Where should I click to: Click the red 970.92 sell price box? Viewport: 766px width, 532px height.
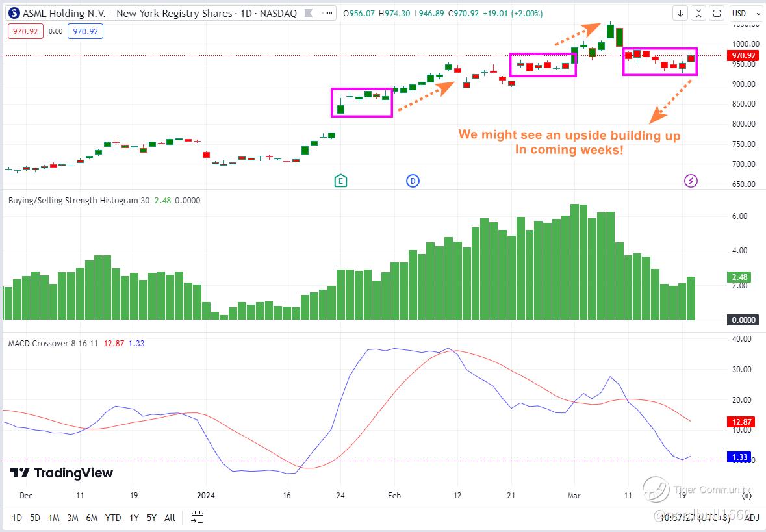(25, 31)
